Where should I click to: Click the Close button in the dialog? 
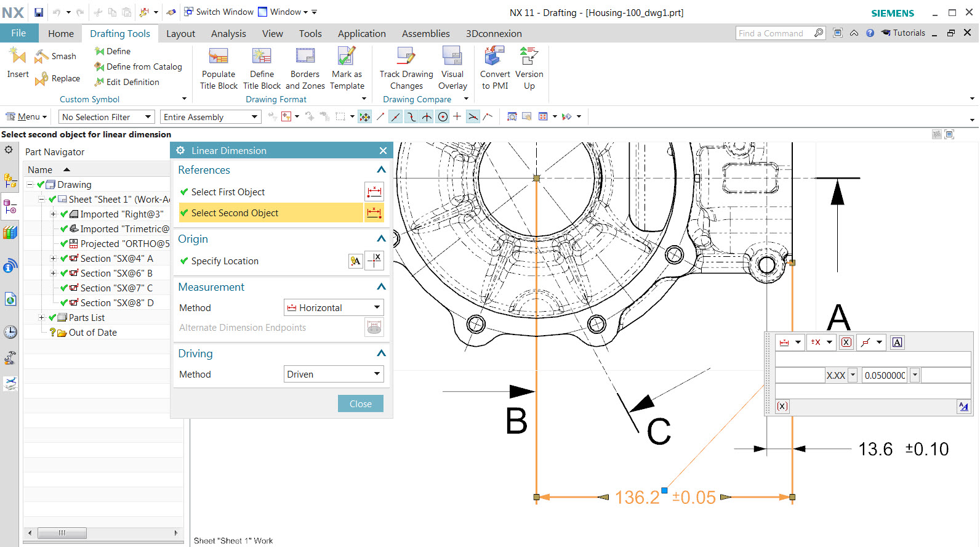(x=360, y=403)
